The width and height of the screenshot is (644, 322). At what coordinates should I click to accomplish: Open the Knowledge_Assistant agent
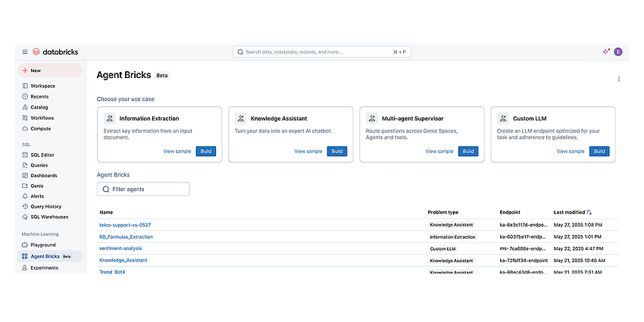click(x=123, y=260)
